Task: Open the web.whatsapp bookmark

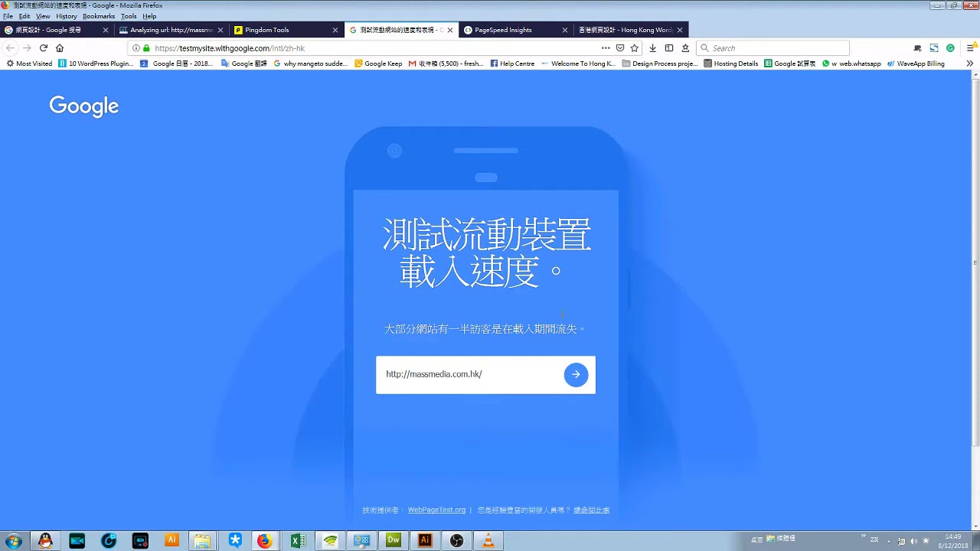Action: tap(851, 64)
